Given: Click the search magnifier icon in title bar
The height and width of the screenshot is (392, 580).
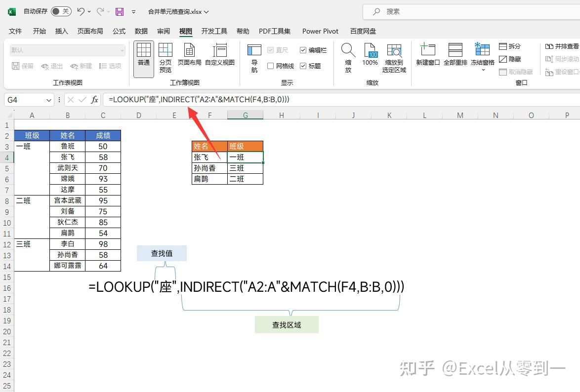Looking at the screenshot, I should click(376, 11).
